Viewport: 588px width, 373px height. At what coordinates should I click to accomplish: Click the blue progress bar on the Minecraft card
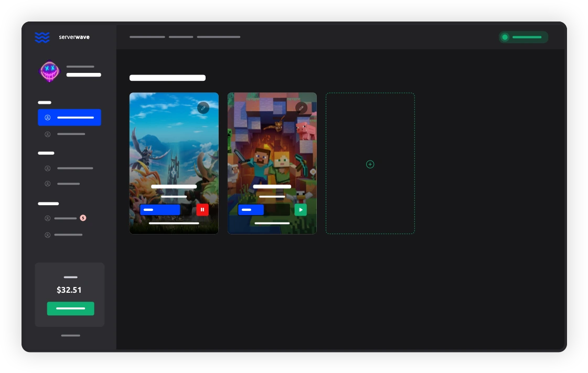pos(251,210)
